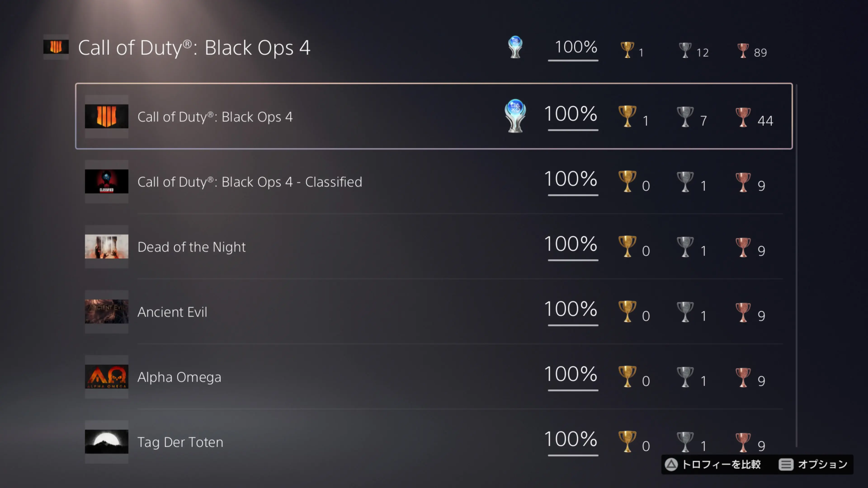Click the silver trophy icon showing 12 trophies
This screenshot has height=488, width=868.
click(x=685, y=49)
